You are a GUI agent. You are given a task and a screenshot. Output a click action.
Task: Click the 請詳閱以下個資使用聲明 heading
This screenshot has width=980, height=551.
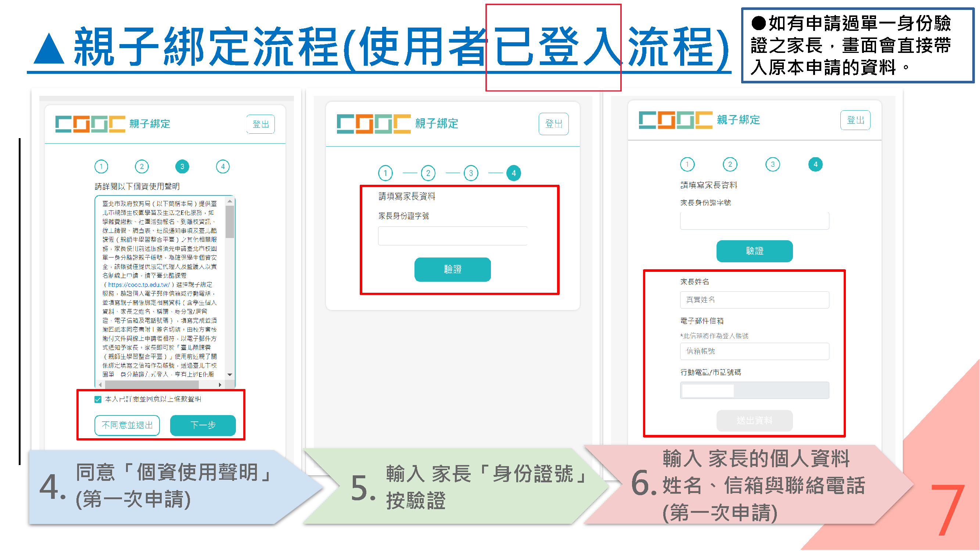pyautogui.click(x=137, y=186)
